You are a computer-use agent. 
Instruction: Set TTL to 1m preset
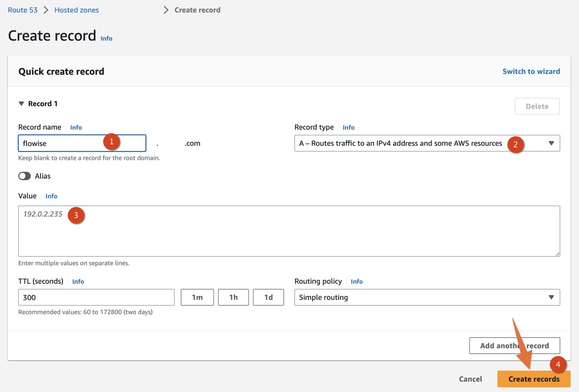(x=197, y=297)
